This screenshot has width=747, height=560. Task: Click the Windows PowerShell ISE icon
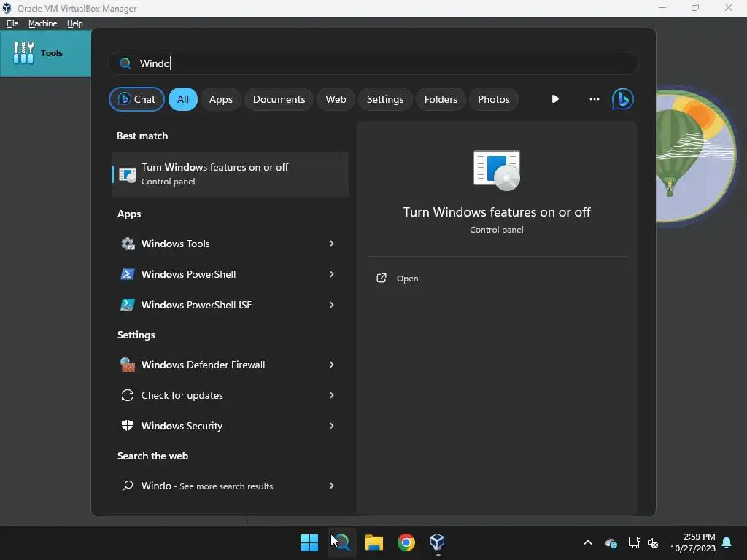click(127, 305)
